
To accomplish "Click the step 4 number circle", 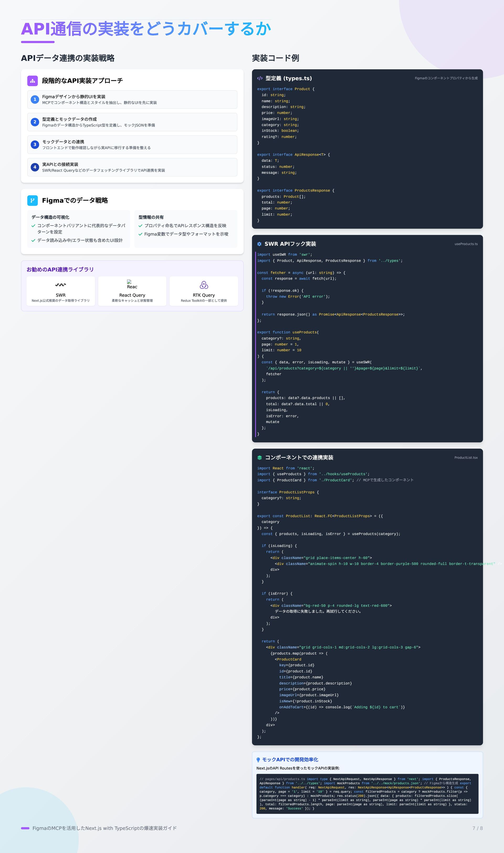I will point(35,167).
